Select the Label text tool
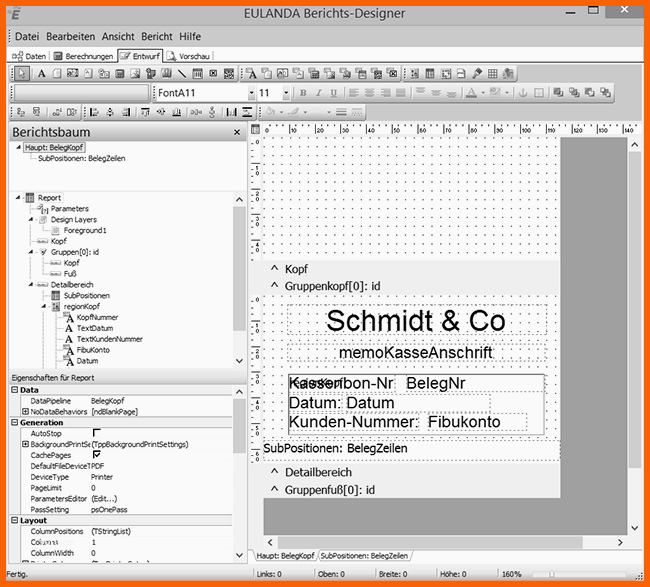Viewport: 650px width, 587px height. coord(42,74)
